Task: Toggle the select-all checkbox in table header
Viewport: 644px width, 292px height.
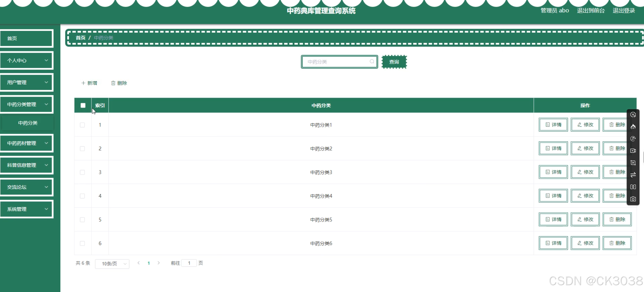Action: coord(83,105)
